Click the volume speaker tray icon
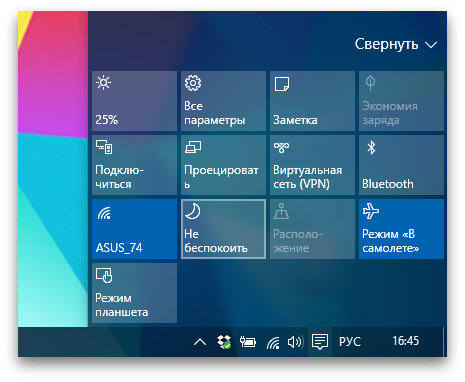 tap(295, 342)
